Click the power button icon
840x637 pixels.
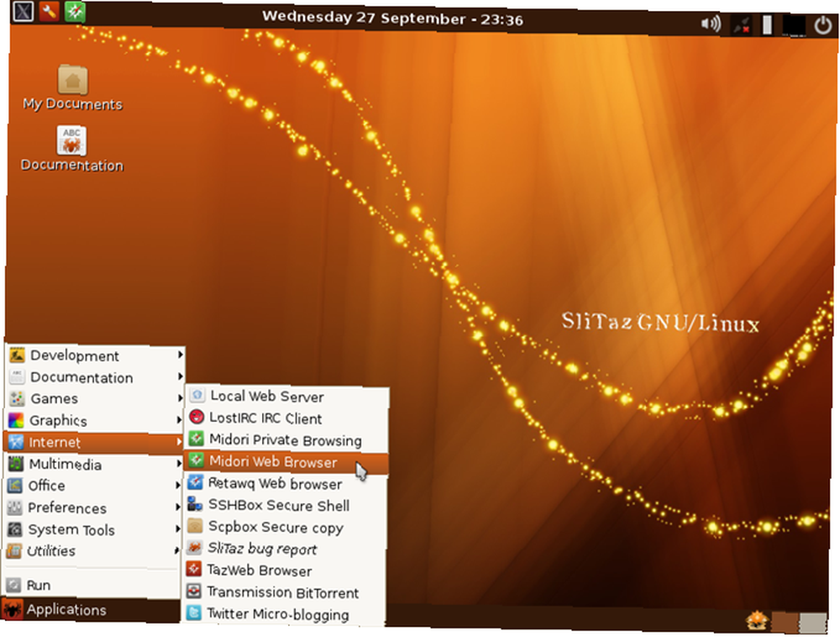823,25
